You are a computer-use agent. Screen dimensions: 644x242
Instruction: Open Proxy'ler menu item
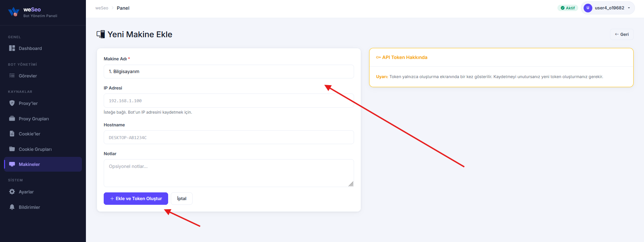click(43, 103)
